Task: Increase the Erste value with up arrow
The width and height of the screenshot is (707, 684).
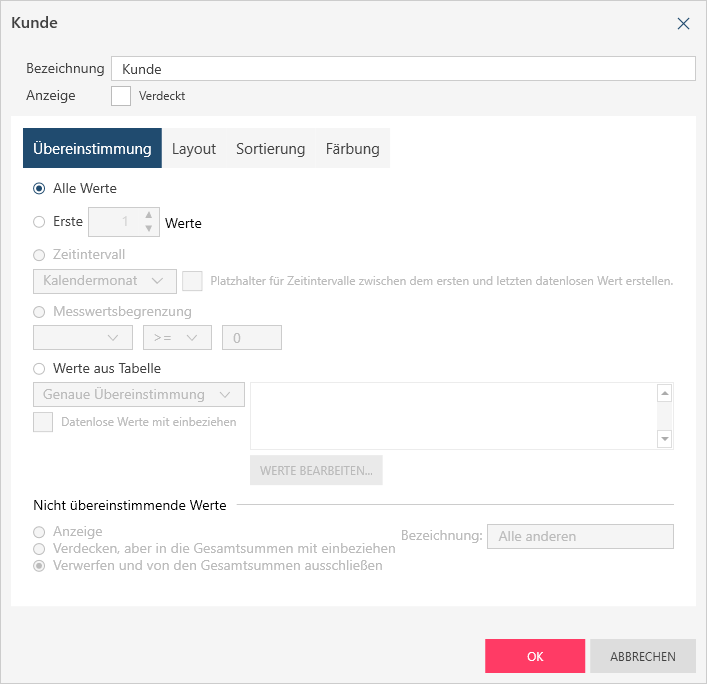Action: click(x=149, y=215)
